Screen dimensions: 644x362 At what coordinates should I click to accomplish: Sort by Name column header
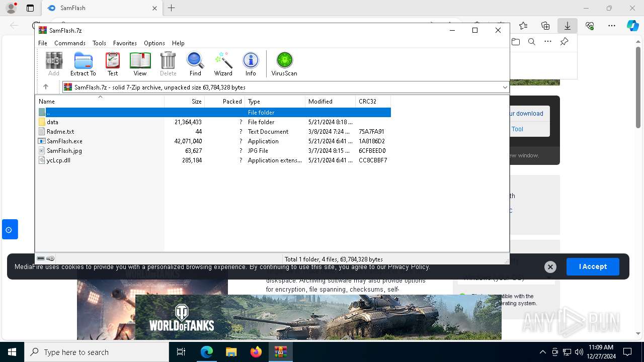click(x=100, y=102)
